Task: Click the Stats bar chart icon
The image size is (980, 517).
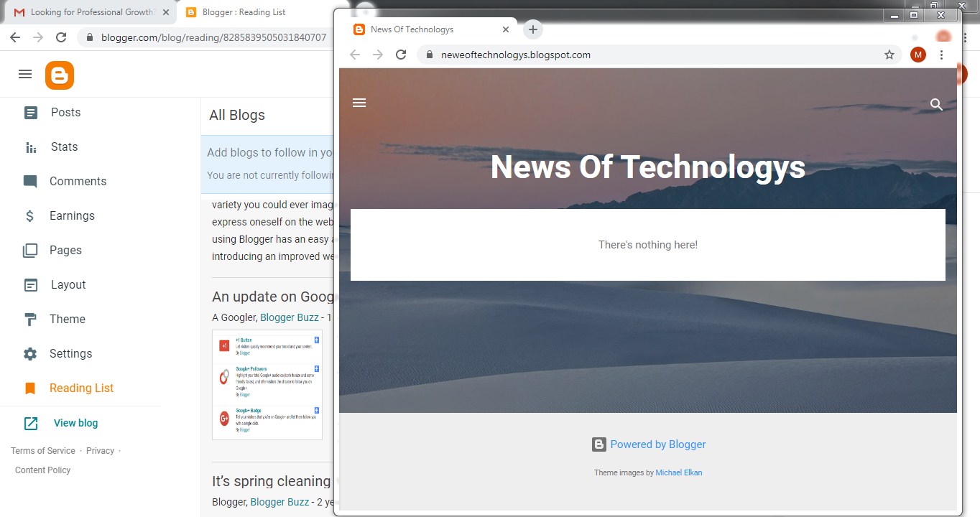Action: point(31,147)
